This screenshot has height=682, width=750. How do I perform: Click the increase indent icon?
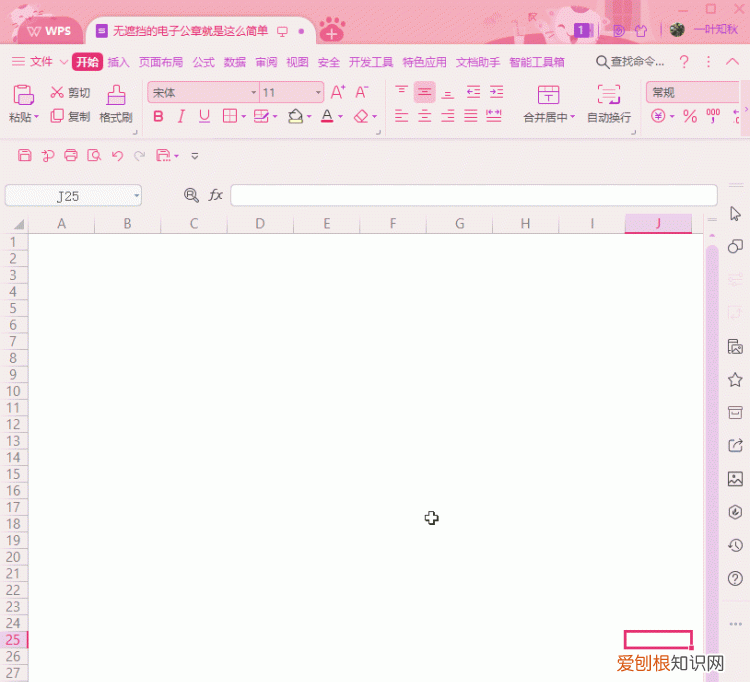(496, 92)
